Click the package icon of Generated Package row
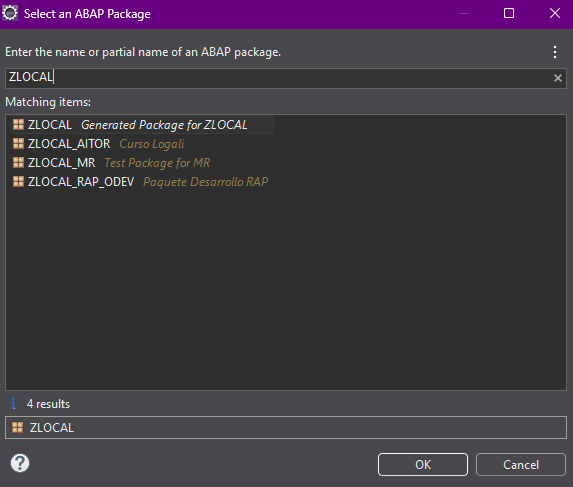Viewport: 573px width, 487px height. 18,125
